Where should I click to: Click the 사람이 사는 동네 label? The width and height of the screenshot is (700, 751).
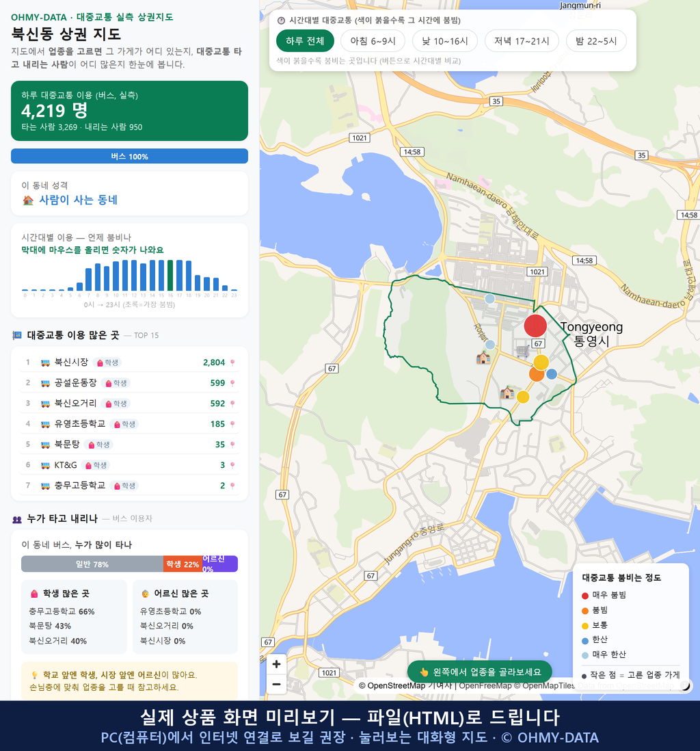78,200
